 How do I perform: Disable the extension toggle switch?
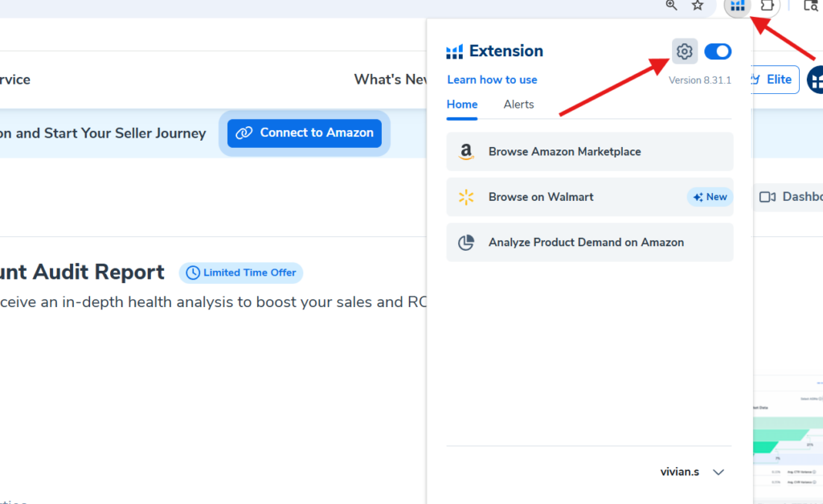(x=718, y=52)
